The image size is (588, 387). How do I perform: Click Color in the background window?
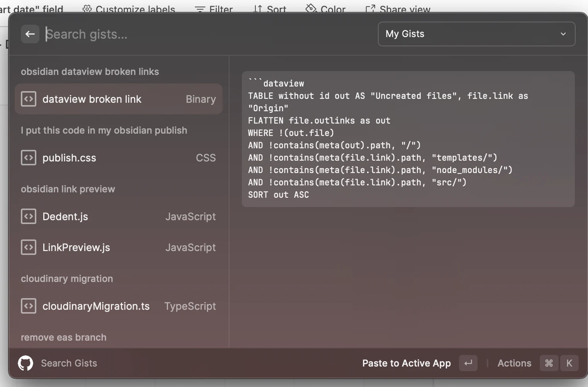[x=326, y=8]
